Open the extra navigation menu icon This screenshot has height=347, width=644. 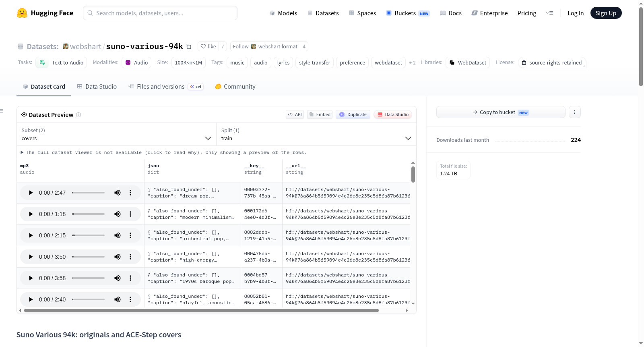click(549, 13)
